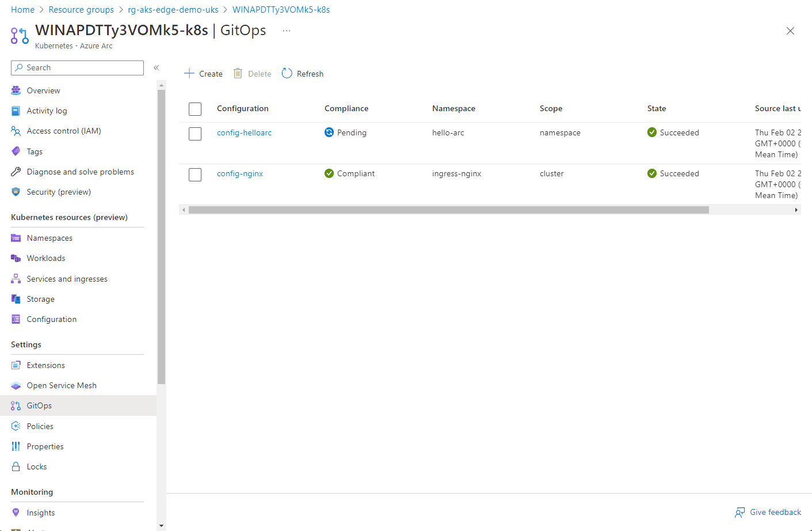Click the Locks padlock icon

[x=16, y=466]
